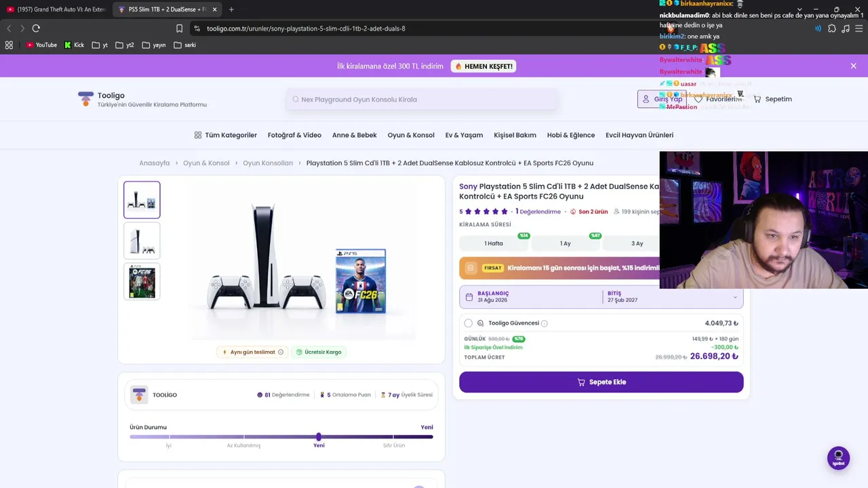
Task: Click the search magnifier icon
Action: 296,100
